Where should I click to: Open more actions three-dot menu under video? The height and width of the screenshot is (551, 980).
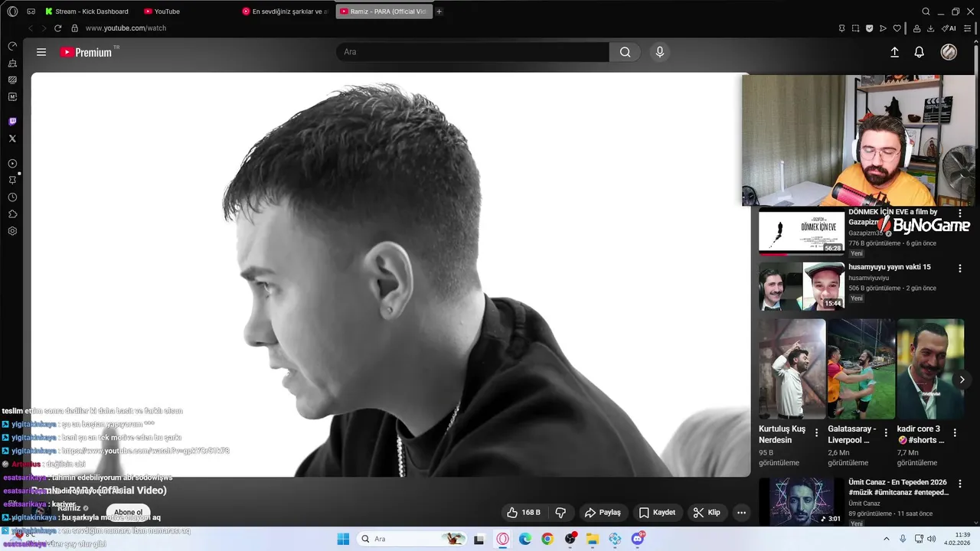click(741, 513)
